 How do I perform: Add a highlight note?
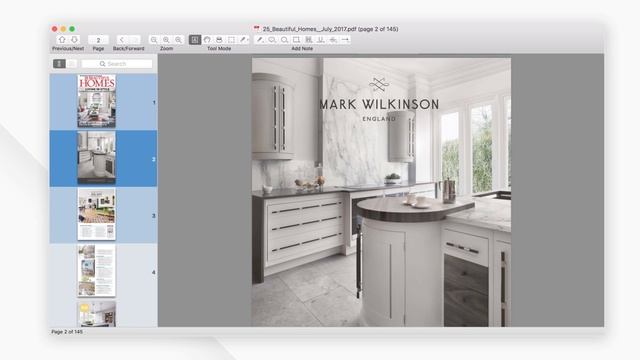click(309, 40)
